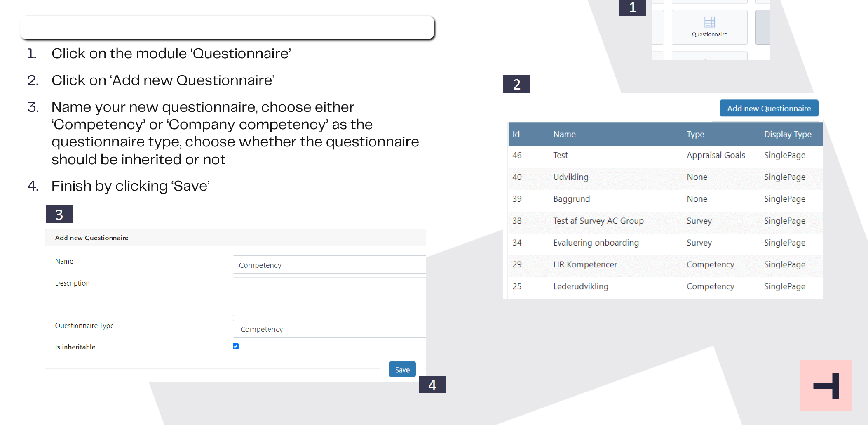Select the Udvikling questionnaire row
868x425 pixels.
point(666,177)
